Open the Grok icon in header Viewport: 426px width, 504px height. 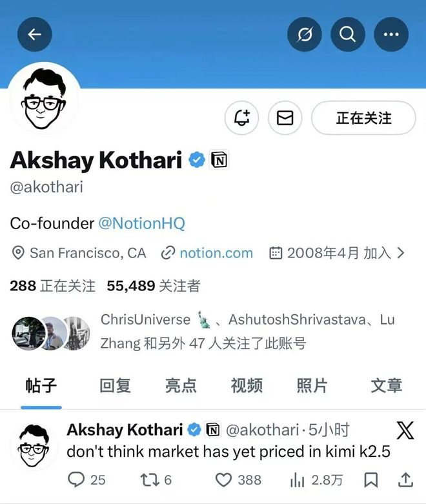305,34
